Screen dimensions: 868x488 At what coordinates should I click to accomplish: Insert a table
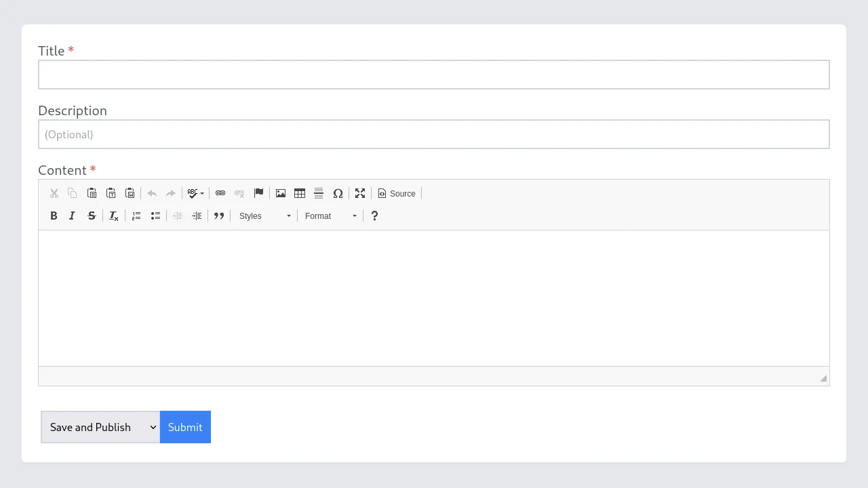coord(300,193)
